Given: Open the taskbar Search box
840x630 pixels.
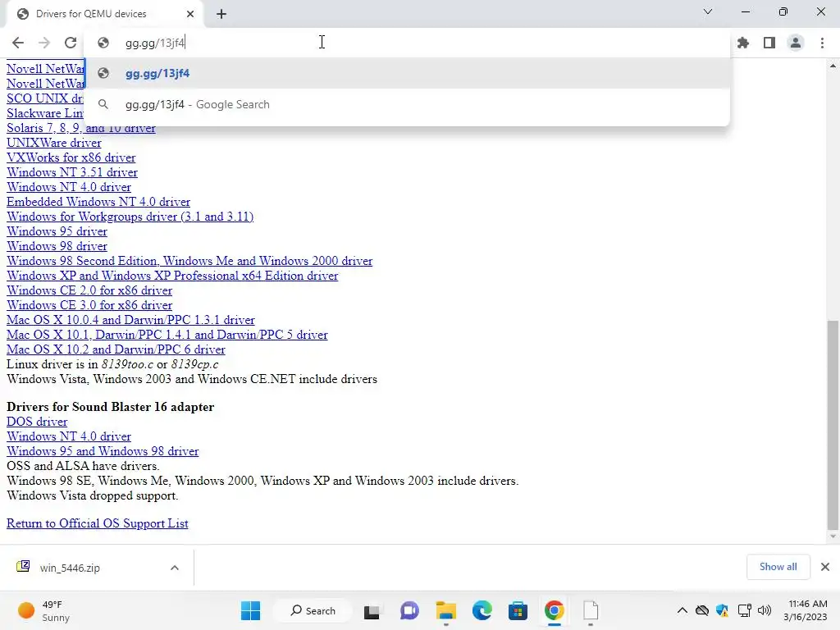Looking at the screenshot, I should coord(313,610).
